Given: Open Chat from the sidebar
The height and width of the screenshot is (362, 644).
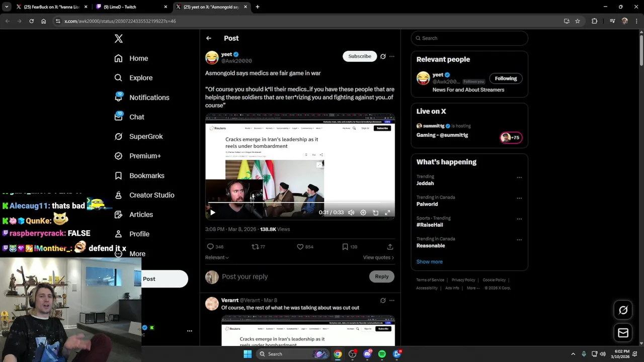Looking at the screenshot, I should point(129,117).
